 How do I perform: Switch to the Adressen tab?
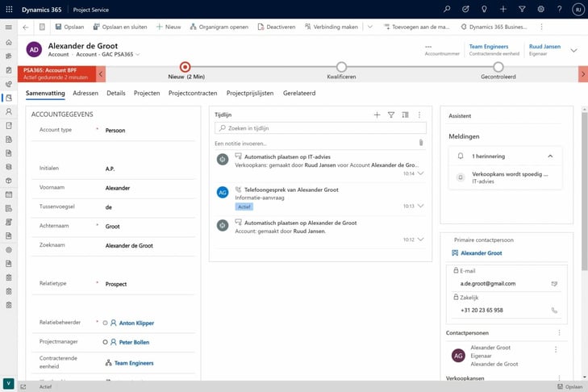(x=85, y=93)
